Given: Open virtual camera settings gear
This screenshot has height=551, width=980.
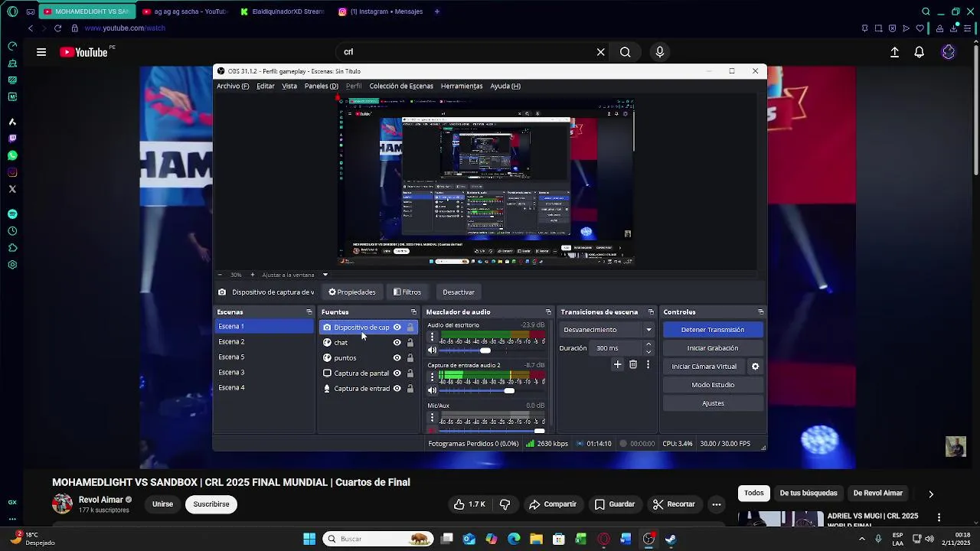Looking at the screenshot, I should (755, 367).
